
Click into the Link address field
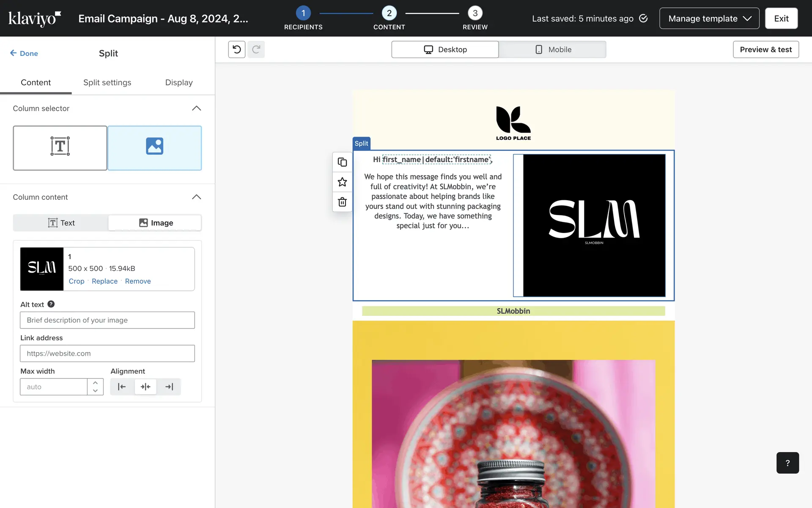coord(107,353)
